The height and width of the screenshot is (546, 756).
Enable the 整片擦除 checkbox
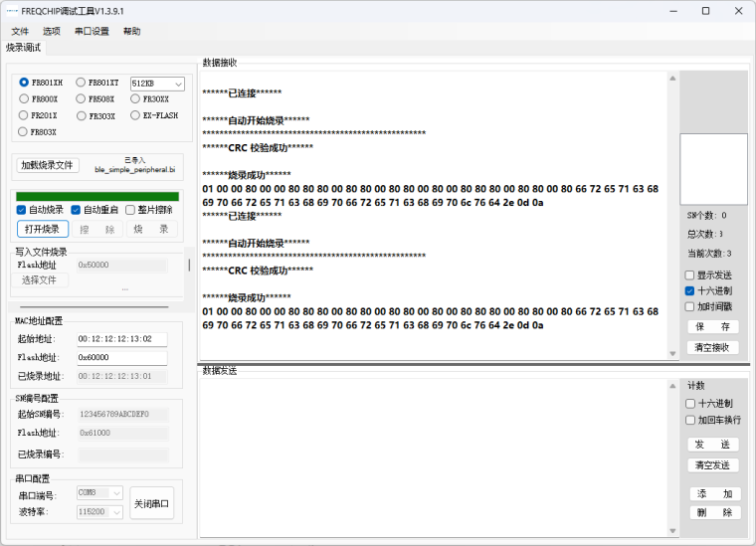click(x=130, y=210)
